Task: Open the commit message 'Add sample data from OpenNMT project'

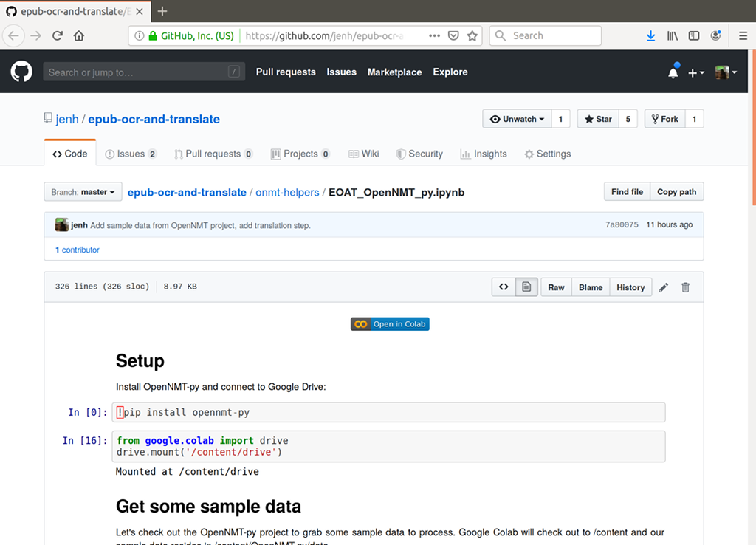Action: [200, 225]
